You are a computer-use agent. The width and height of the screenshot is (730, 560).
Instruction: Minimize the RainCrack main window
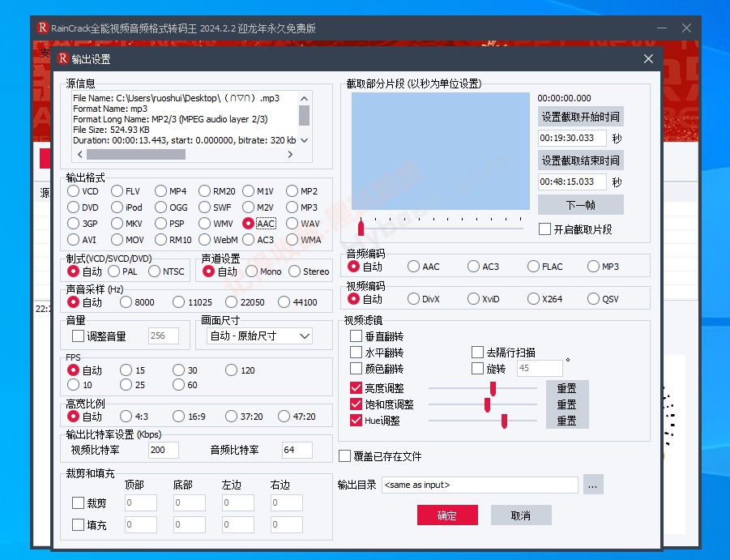coord(662,28)
